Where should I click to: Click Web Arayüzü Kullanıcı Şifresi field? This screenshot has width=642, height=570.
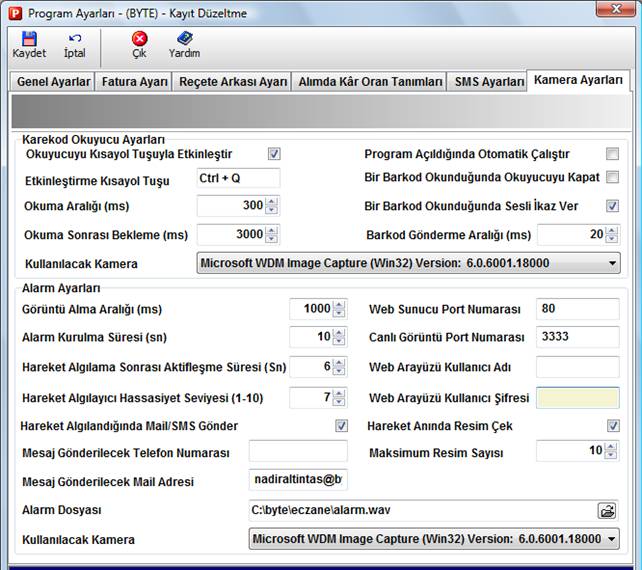click(578, 398)
